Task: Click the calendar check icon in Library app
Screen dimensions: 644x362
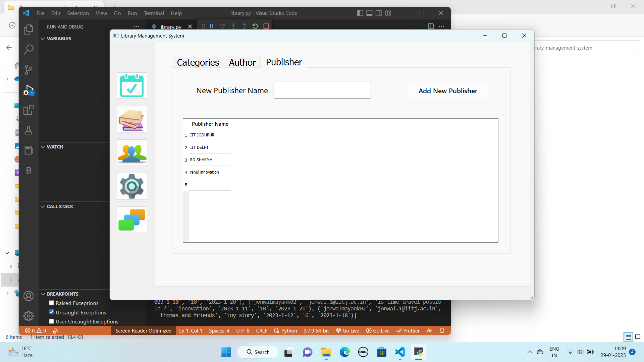Action: click(131, 85)
